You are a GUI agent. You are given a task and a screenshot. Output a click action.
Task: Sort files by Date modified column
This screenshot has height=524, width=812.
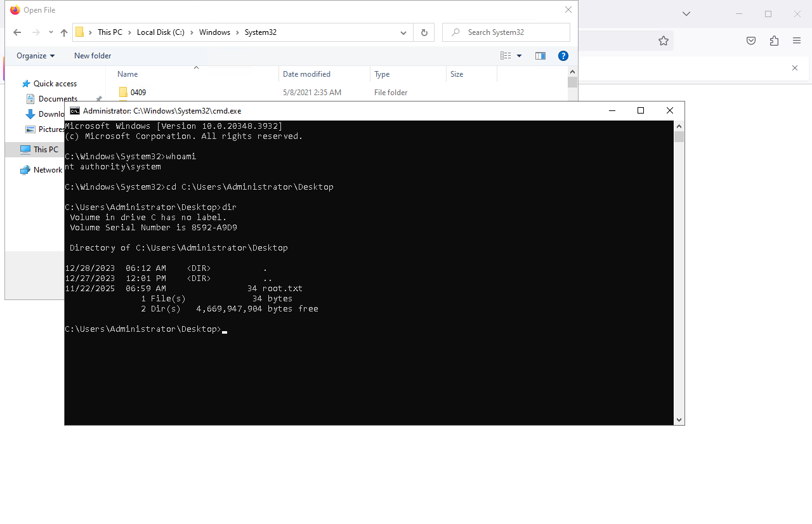coord(306,74)
